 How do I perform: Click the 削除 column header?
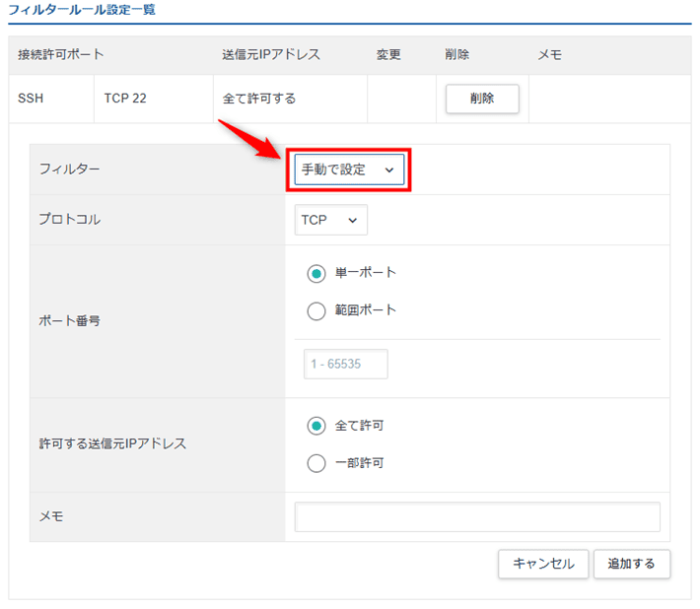coord(457,55)
